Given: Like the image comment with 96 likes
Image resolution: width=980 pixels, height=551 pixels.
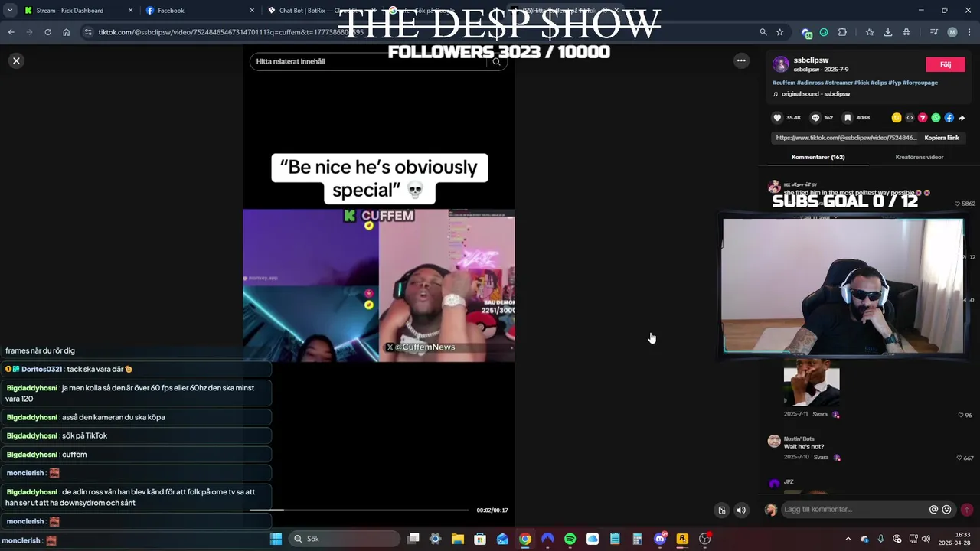Looking at the screenshot, I should pos(961,415).
